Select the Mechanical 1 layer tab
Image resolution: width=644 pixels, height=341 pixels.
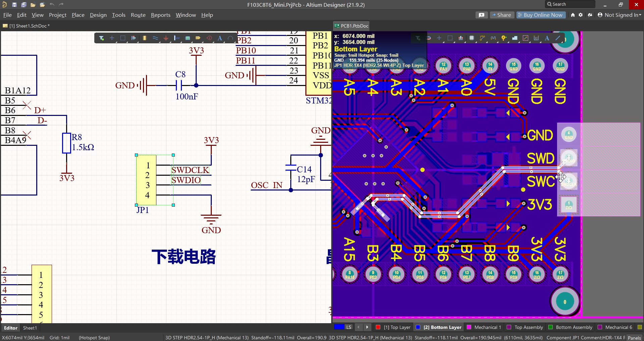(484, 327)
